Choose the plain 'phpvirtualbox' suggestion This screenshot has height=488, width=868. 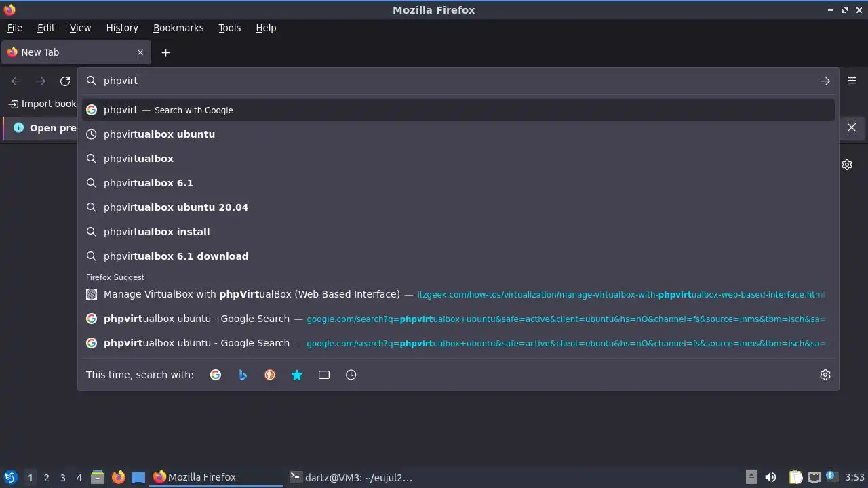(458, 159)
